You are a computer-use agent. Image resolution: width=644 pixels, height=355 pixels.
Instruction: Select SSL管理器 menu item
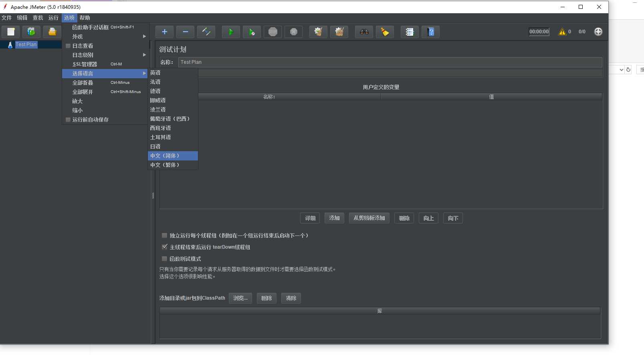click(x=105, y=64)
